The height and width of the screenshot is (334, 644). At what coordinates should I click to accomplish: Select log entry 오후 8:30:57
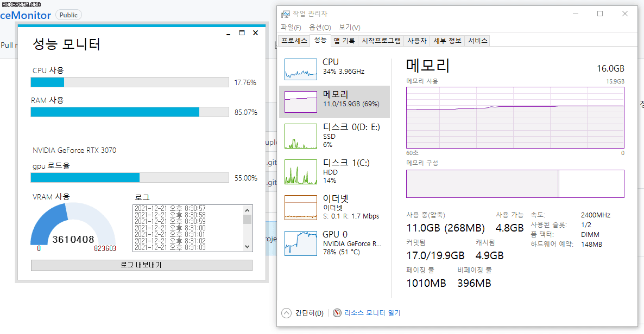[x=170, y=208]
